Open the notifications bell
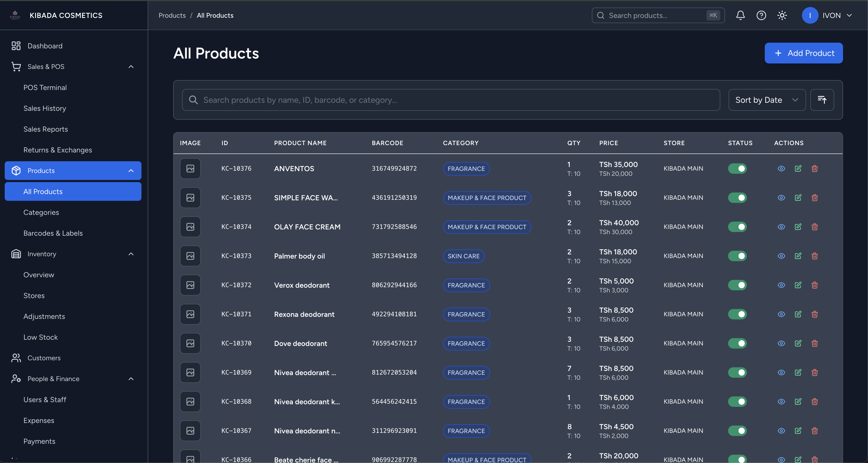868x463 pixels. point(740,15)
